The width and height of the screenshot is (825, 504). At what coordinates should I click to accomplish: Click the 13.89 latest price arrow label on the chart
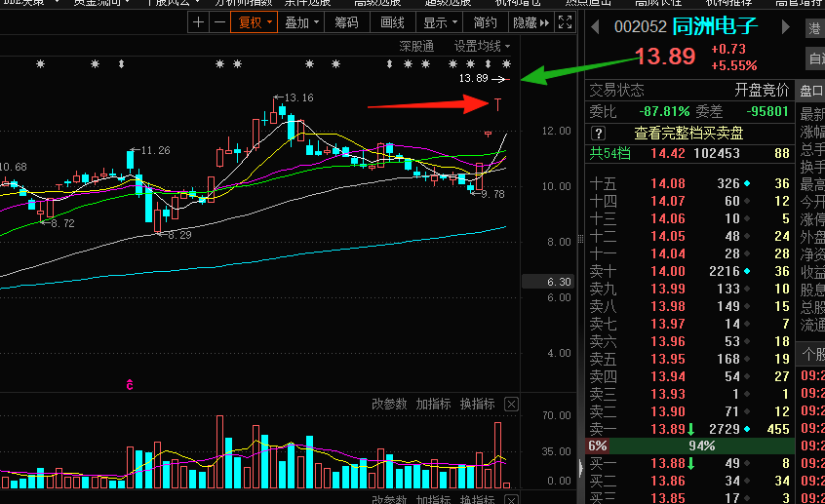(484, 78)
